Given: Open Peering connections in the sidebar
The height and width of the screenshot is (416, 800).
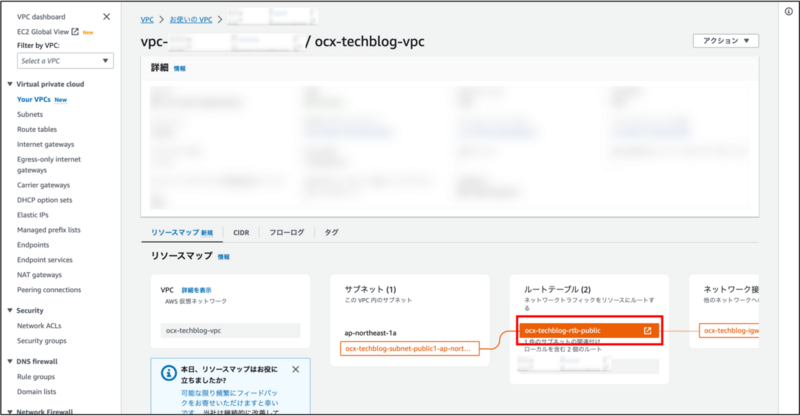Looking at the screenshot, I should (49, 290).
